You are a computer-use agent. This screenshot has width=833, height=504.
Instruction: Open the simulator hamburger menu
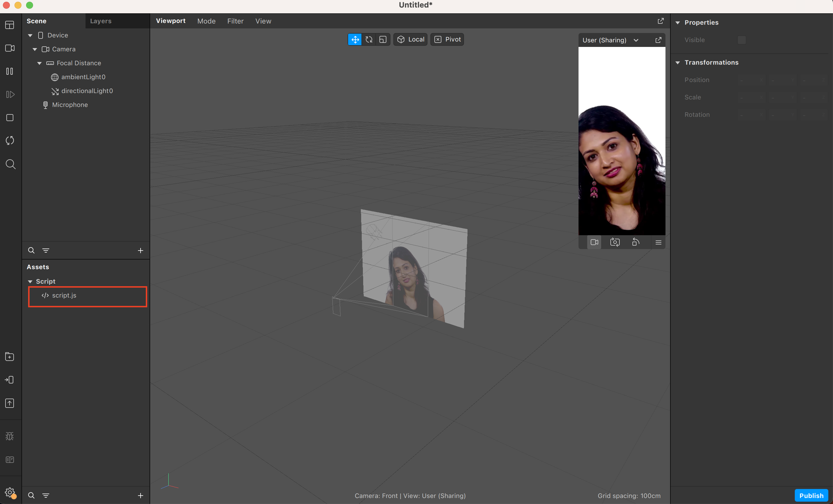pos(658,242)
